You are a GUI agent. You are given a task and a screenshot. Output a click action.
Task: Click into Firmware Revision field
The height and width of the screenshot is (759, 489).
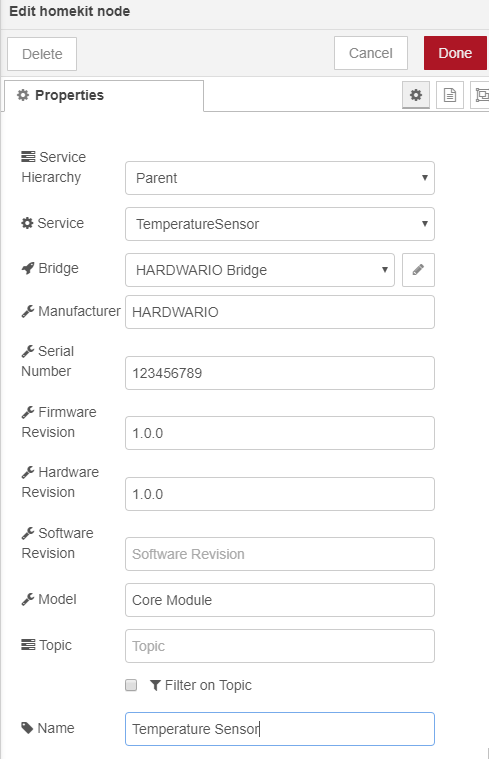point(280,433)
